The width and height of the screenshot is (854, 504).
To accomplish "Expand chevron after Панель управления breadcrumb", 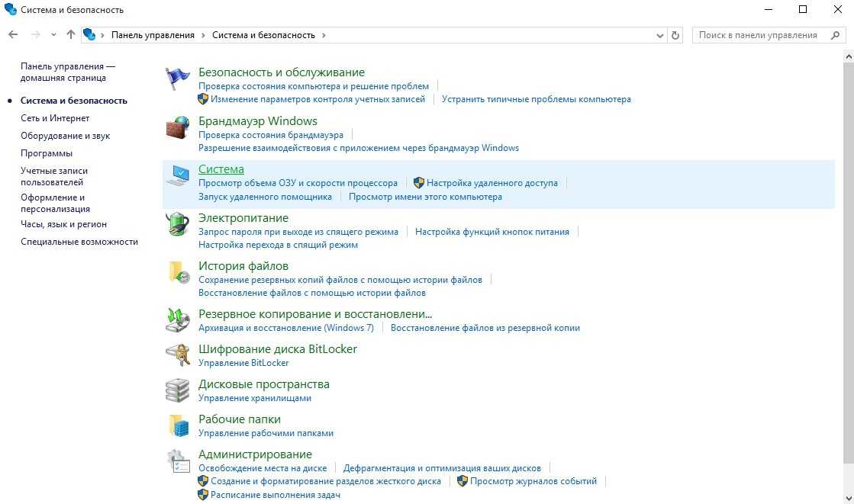I will pyautogui.click(x=203, y=35).
